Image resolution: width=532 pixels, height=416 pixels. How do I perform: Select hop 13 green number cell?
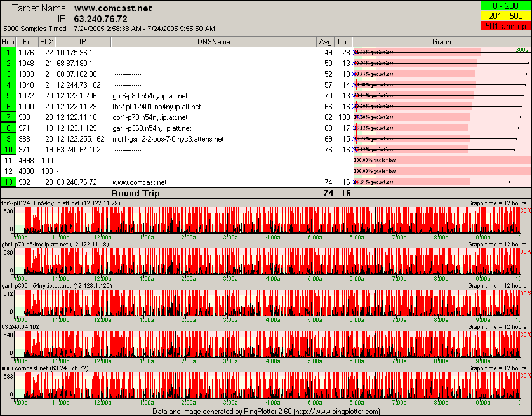tap(8, 182)
